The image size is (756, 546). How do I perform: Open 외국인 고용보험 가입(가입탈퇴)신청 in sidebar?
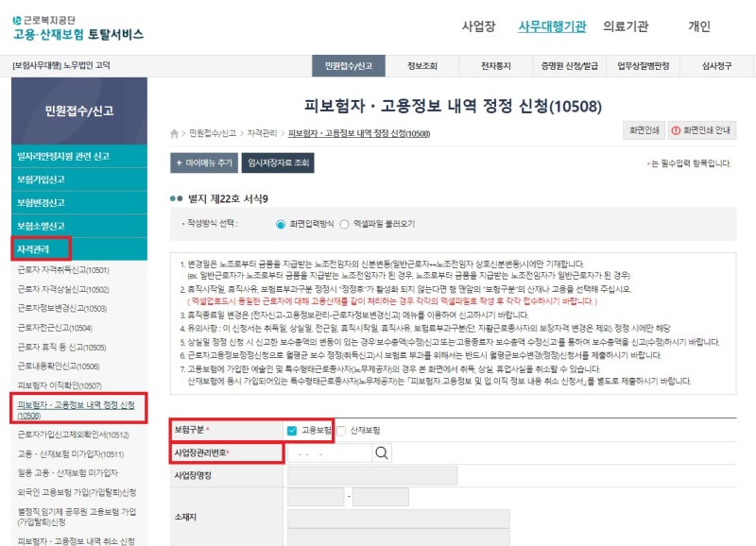pos(77,492)
